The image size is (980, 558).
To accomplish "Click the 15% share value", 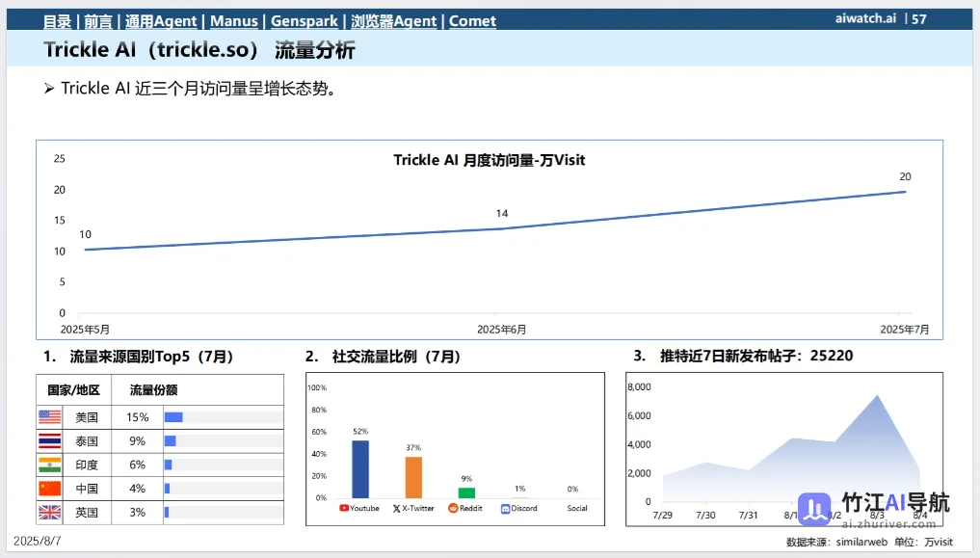I will pos(138,417).
